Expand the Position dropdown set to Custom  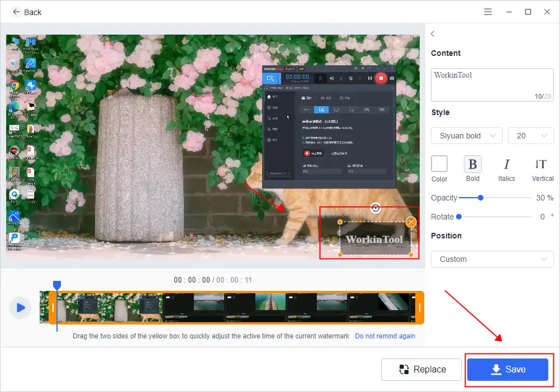point(492,259)
